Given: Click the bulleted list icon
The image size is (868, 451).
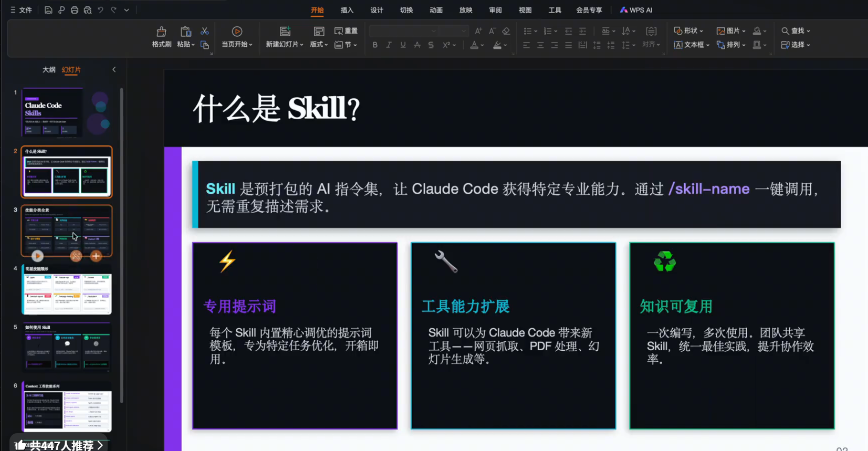Looking at the screenshot, I should pos(528,31).
